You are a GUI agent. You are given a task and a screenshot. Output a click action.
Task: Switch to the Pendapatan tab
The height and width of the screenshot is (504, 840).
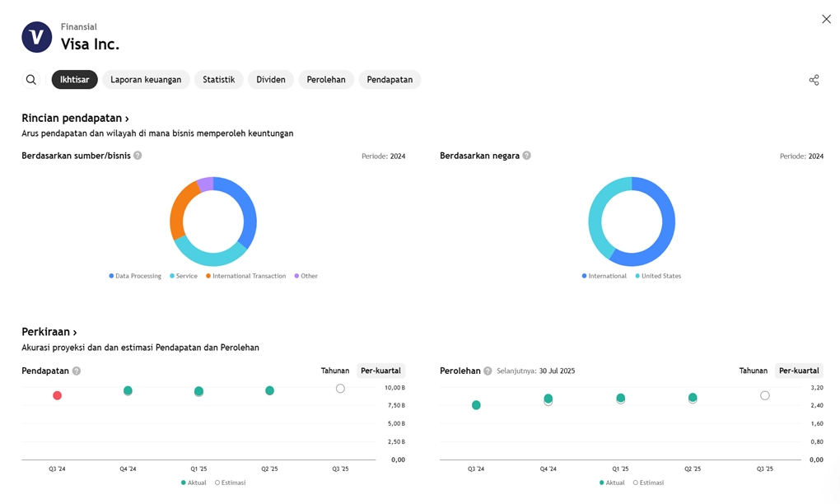point(390,80)
